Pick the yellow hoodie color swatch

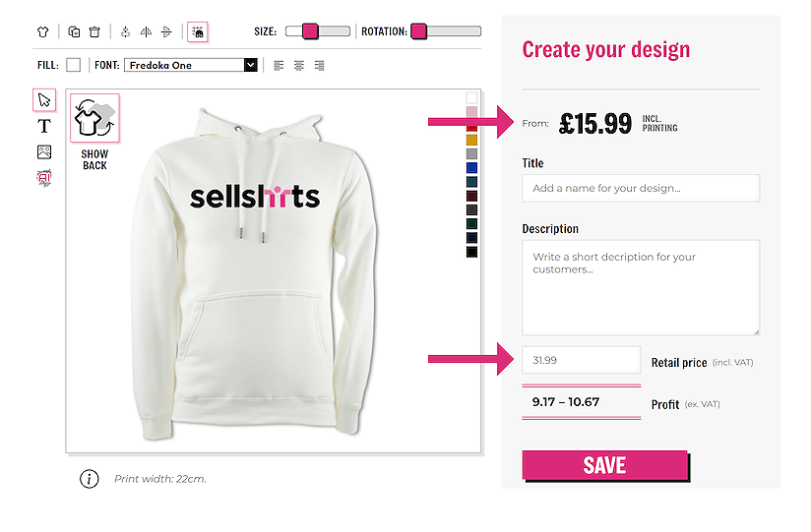[472, 140]
